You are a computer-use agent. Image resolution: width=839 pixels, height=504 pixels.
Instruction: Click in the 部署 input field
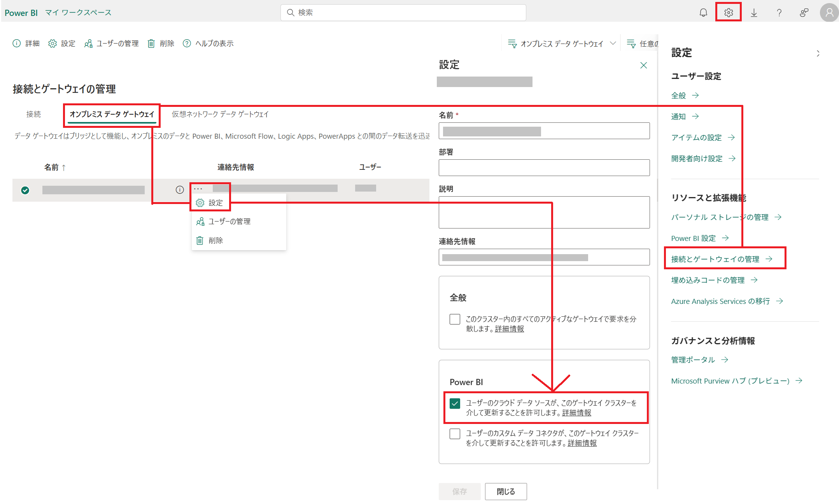(544, 167)
